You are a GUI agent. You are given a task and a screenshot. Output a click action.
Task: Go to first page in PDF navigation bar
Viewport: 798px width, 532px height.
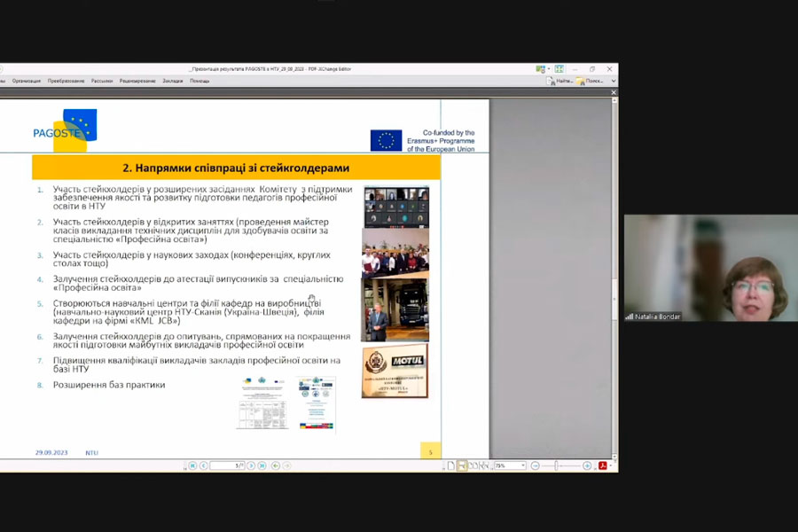click(192, 465)
